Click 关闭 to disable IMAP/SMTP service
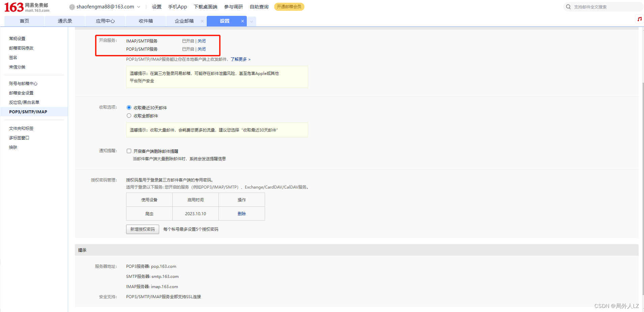 (x=202, y=41)
